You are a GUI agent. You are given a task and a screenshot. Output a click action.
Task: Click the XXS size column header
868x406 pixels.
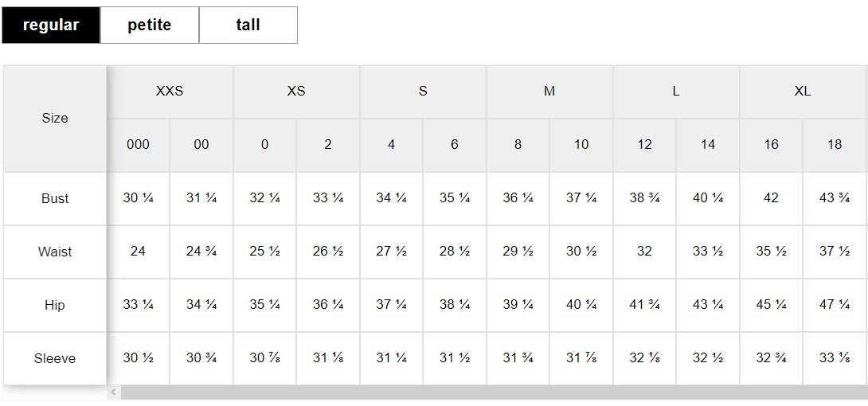pyautogui.click(x=170, y=92)
